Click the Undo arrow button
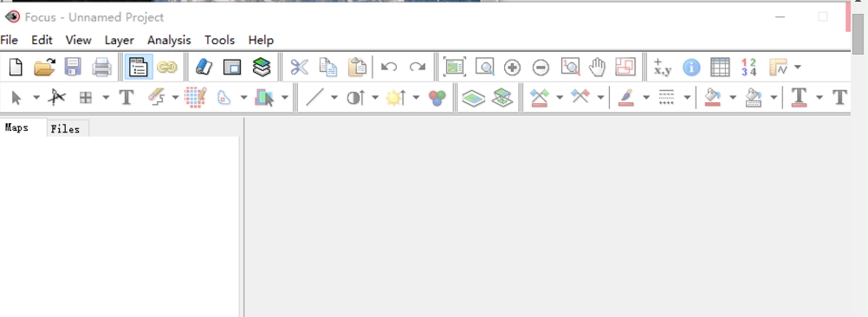Viewport: 868px width, 317px height. click(389, 68)
